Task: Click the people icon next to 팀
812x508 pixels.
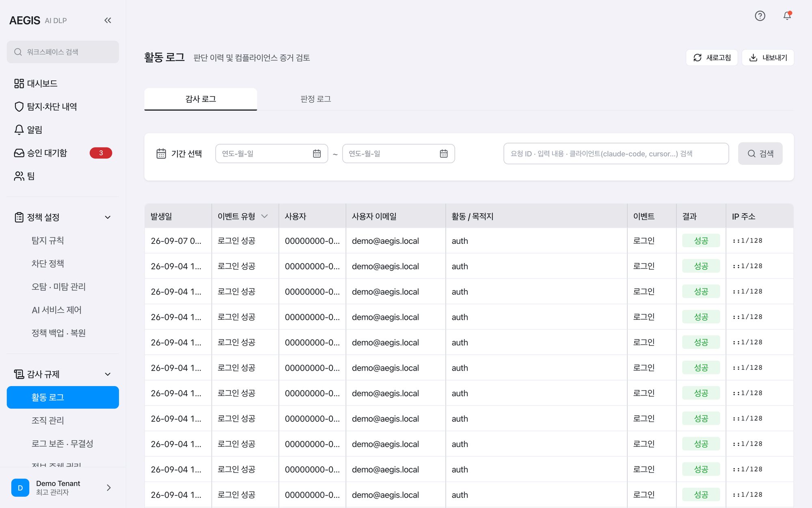Action: [19, 176]
